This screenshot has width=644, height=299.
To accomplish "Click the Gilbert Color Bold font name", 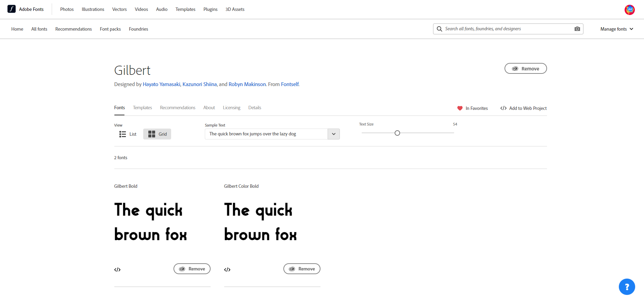I will coord(241,186).
